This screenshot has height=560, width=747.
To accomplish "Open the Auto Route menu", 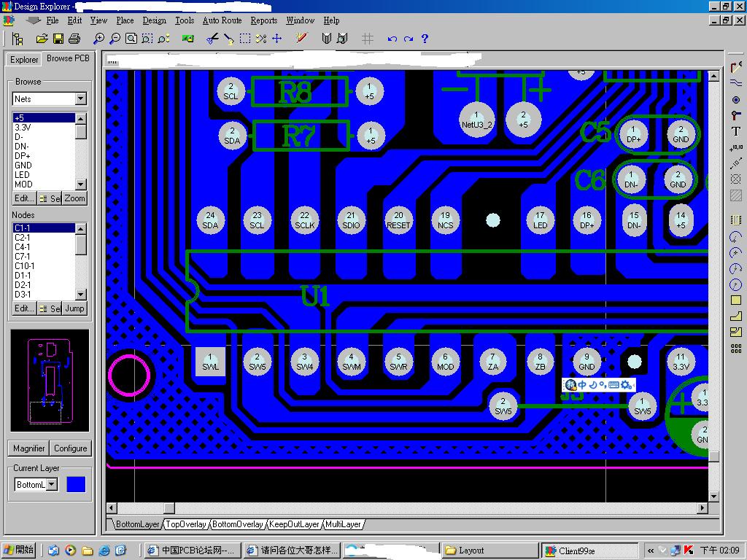I will (222, 20).
